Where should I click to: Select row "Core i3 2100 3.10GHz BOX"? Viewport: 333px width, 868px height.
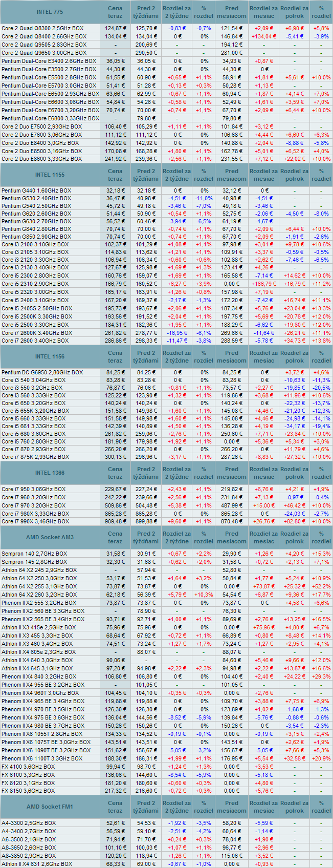click(166, 244)
